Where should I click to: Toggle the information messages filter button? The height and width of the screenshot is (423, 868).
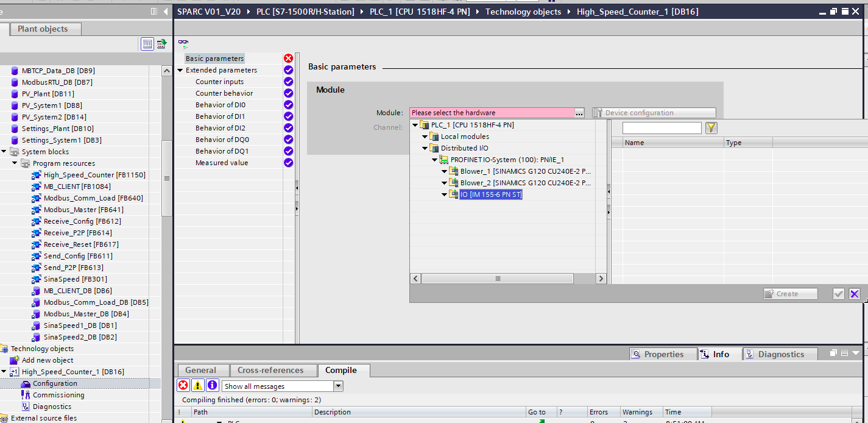pyautogui.click(x=212, y=385)
